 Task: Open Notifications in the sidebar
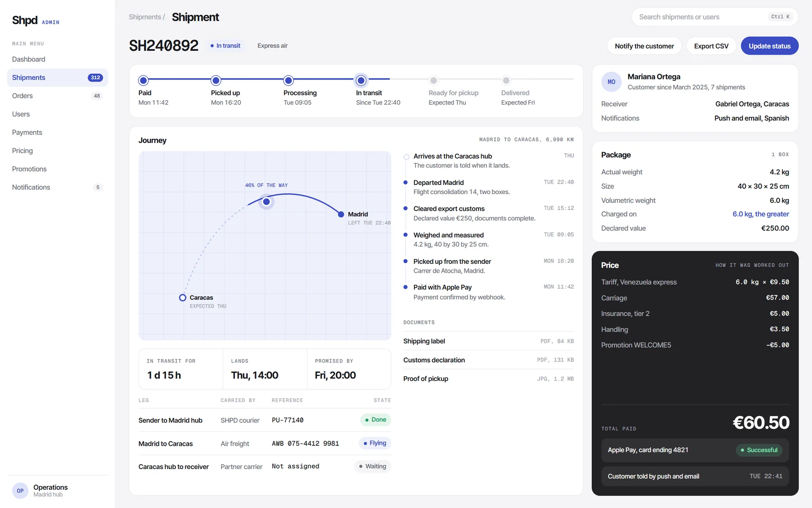[x=58, y=187]
